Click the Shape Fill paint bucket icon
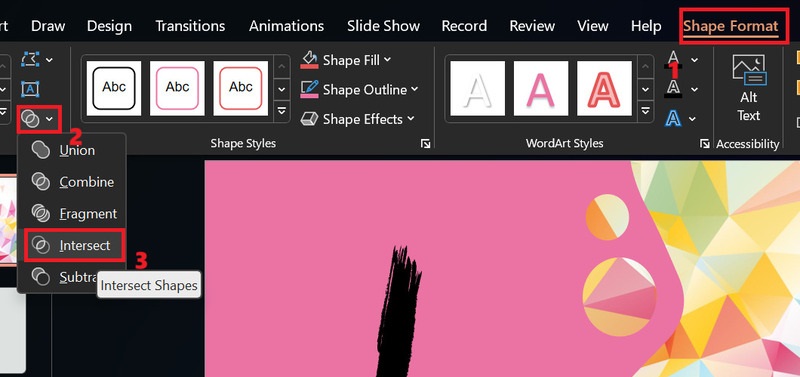The height and width of the screenshot is (377, 800). tap(309, 60)
